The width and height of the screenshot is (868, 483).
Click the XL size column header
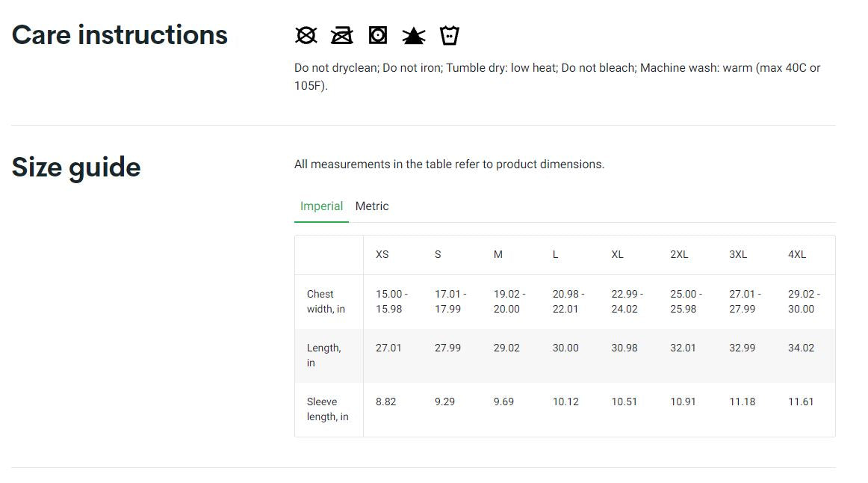[617, 254]
